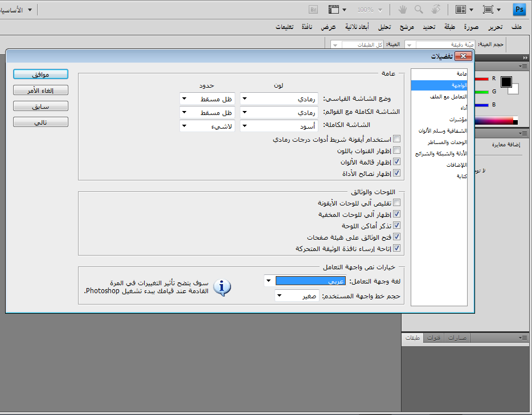Click the black foreground color swatch
The width and height of the screenshot is (532, 415).
click(x=506, y=82)
